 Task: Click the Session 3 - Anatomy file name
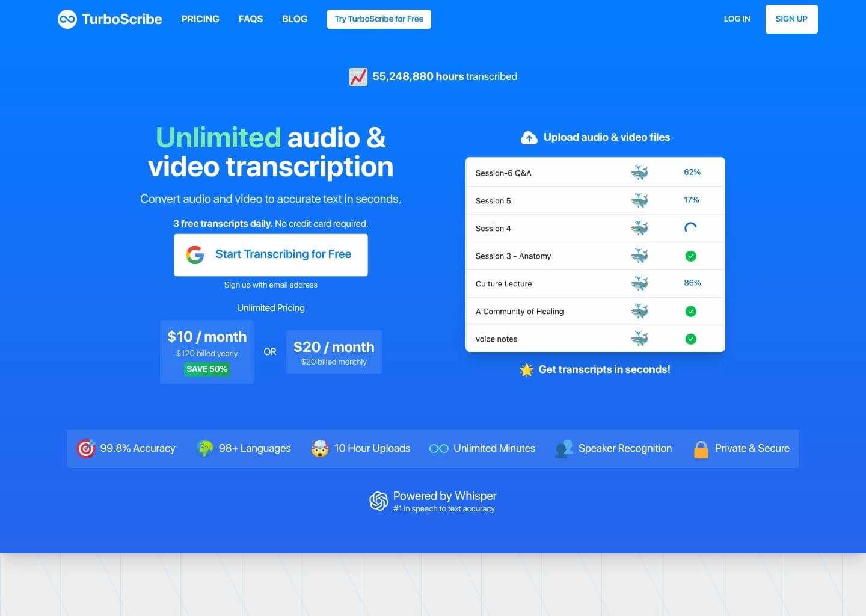point(513,256)
